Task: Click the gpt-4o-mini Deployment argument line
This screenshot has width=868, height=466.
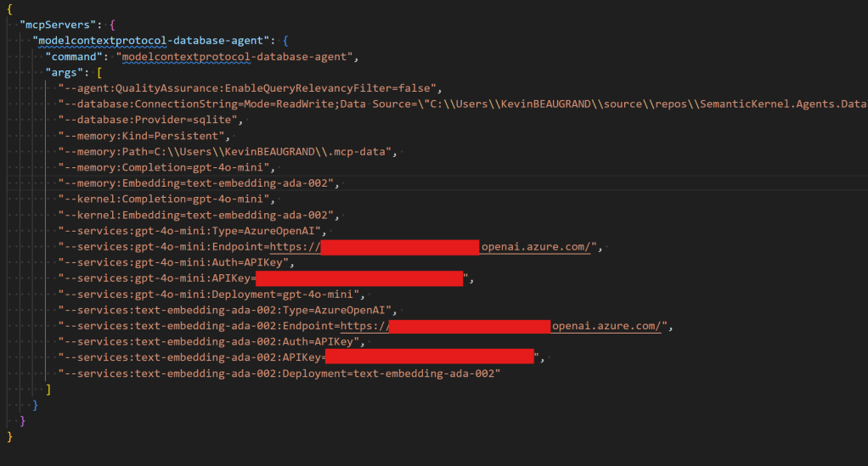Action: pos(212,295)
